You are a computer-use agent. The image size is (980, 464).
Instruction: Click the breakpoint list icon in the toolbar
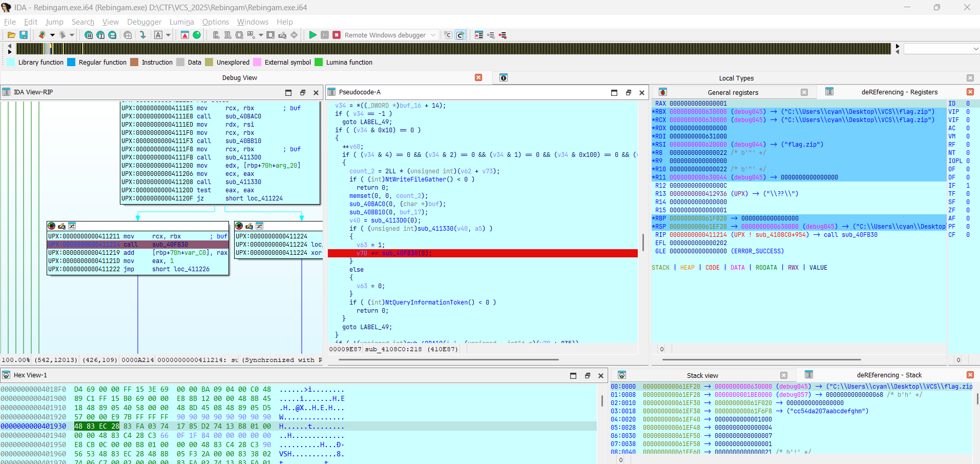pos(478,35)
